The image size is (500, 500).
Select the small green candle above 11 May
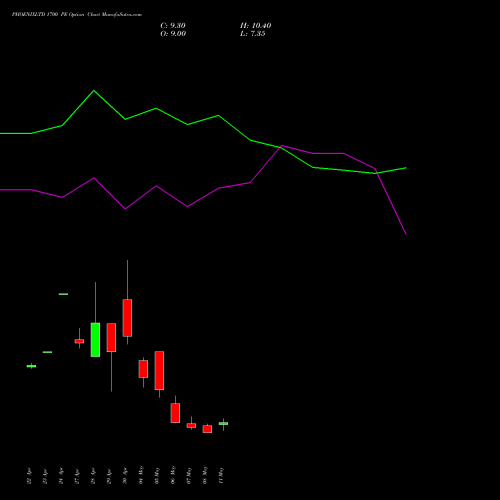223,423
